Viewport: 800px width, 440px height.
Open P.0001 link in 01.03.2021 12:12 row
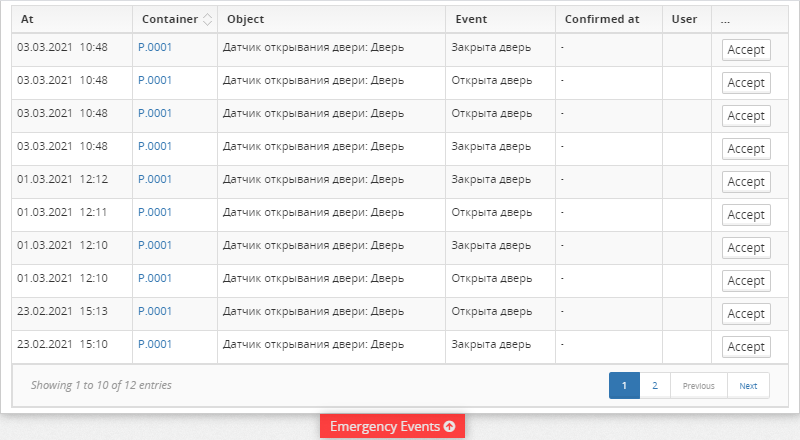click(x=155, y=179)
